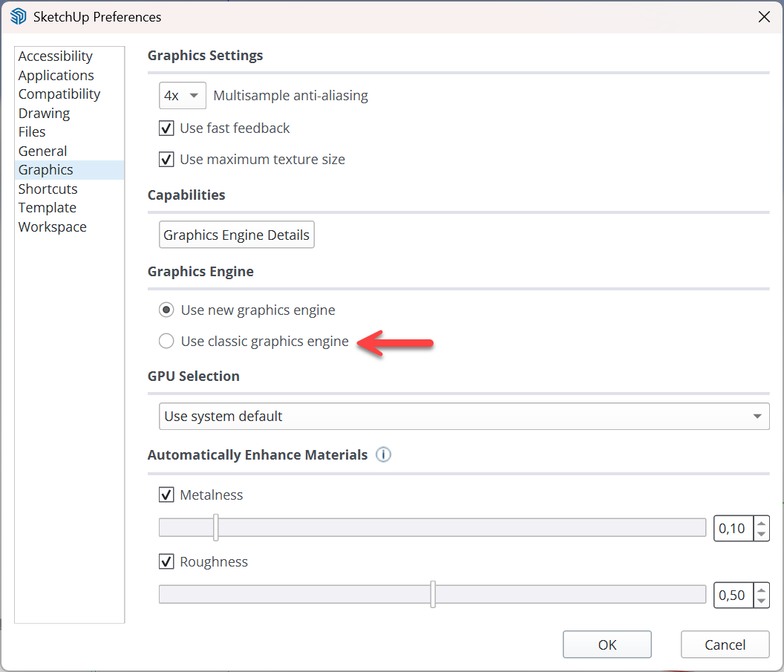Open Workspace preferences category

(x=70, y=226)
